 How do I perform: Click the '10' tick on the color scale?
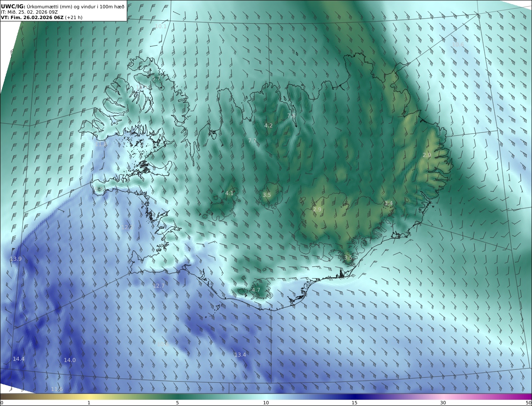(x=266, y=403)
